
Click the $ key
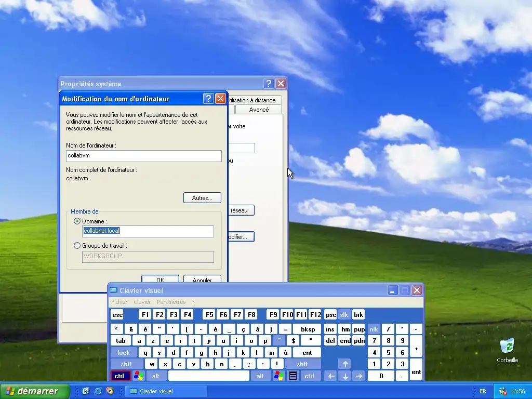(293, 341)
